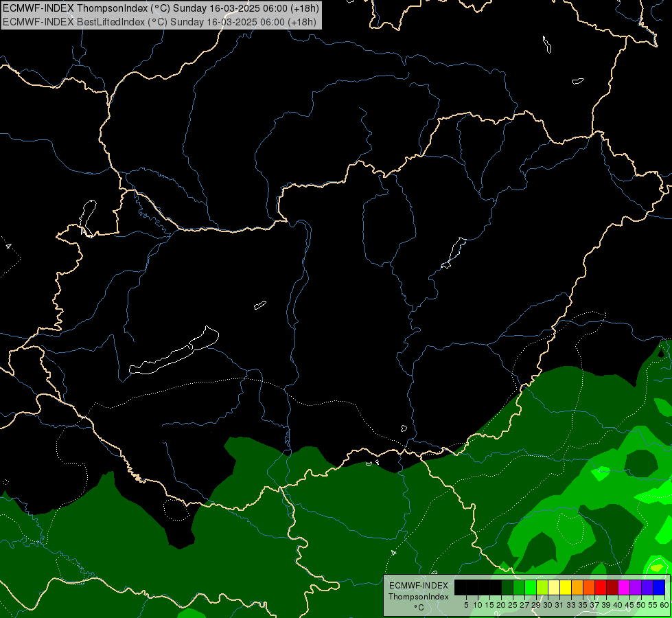Click the legend tick value 60
This screenshot has width=672, height=618.
pyautogui.click(x=664, y=605)
